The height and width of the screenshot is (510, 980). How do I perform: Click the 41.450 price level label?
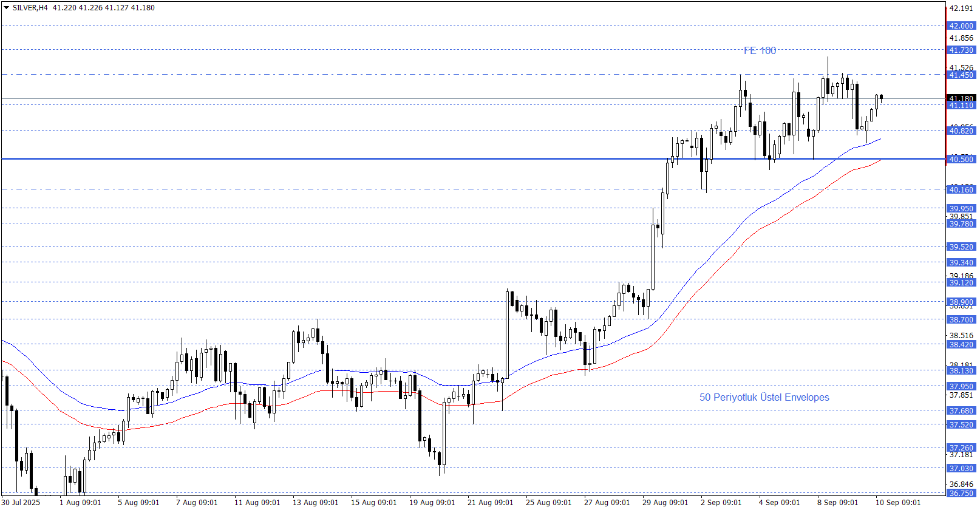pyautogui.click(x=961, y=75)
